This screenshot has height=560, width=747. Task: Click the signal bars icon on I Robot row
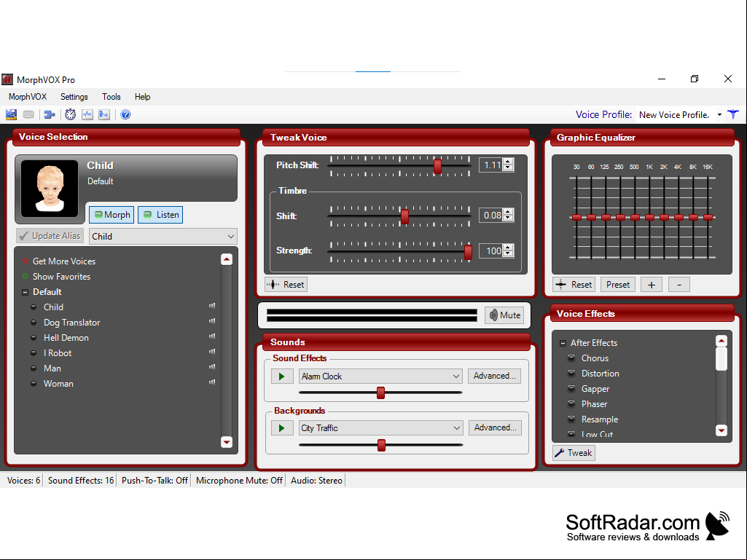pyautogui.click(x=212, y=352)
